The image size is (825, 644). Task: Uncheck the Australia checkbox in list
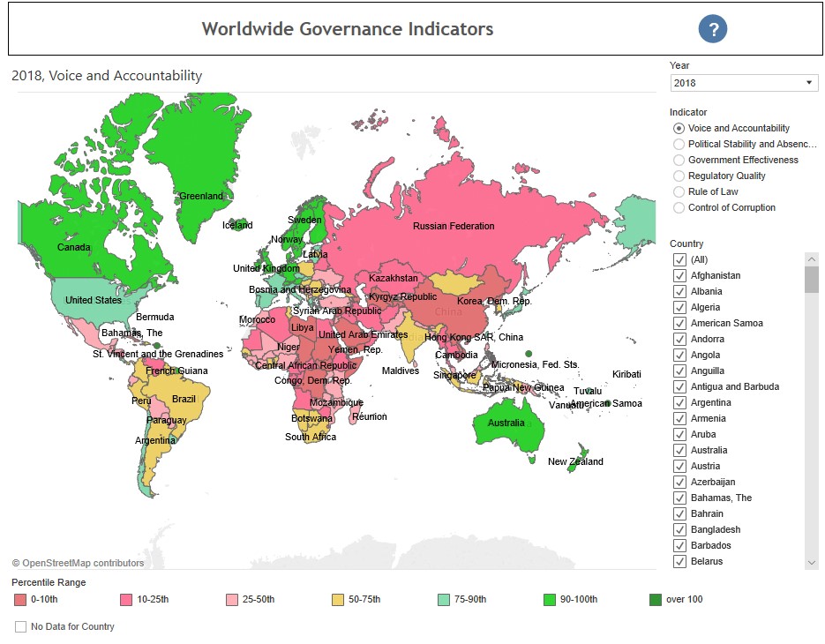point(679,450)
